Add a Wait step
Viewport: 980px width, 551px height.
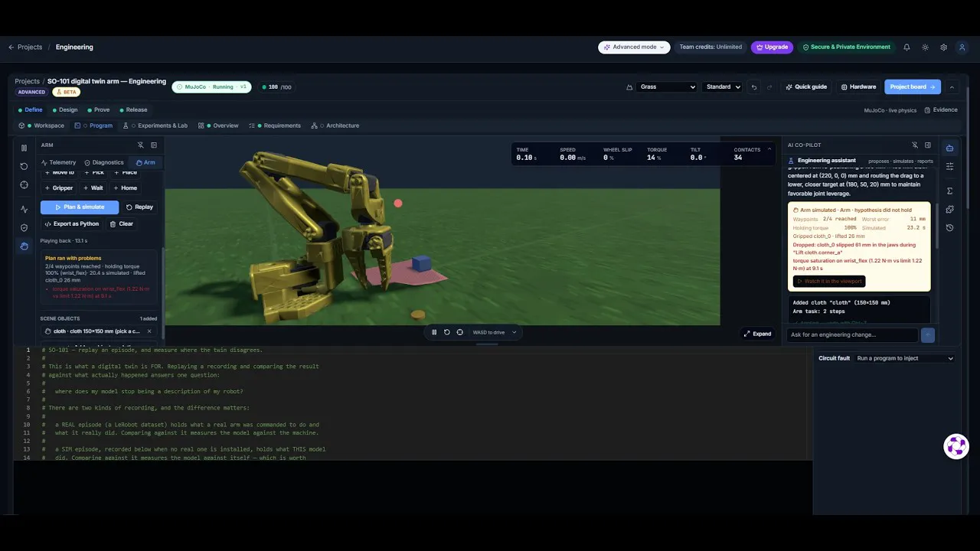(93, 187)
